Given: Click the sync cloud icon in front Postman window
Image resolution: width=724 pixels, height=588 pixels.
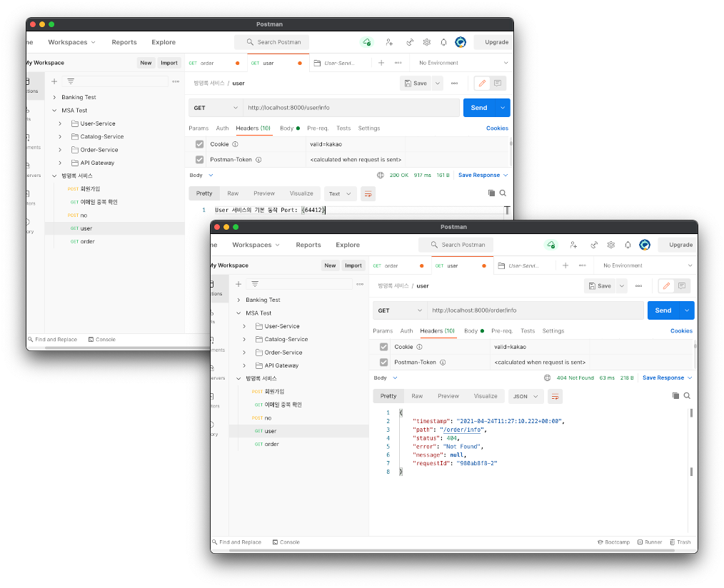Looking at the screenshot, I should tap(550, 245).
